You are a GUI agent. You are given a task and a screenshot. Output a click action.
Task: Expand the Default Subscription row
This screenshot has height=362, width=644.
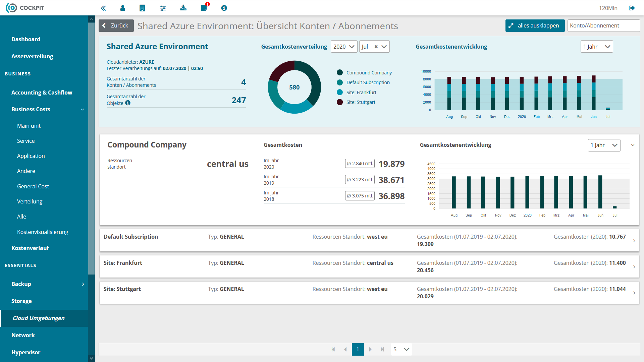(634, 241)
